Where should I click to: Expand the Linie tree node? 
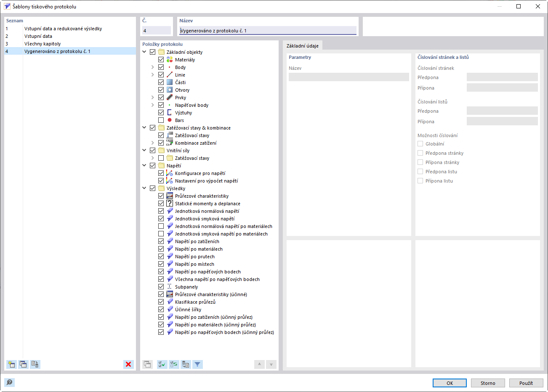click(x=153, y=75)
